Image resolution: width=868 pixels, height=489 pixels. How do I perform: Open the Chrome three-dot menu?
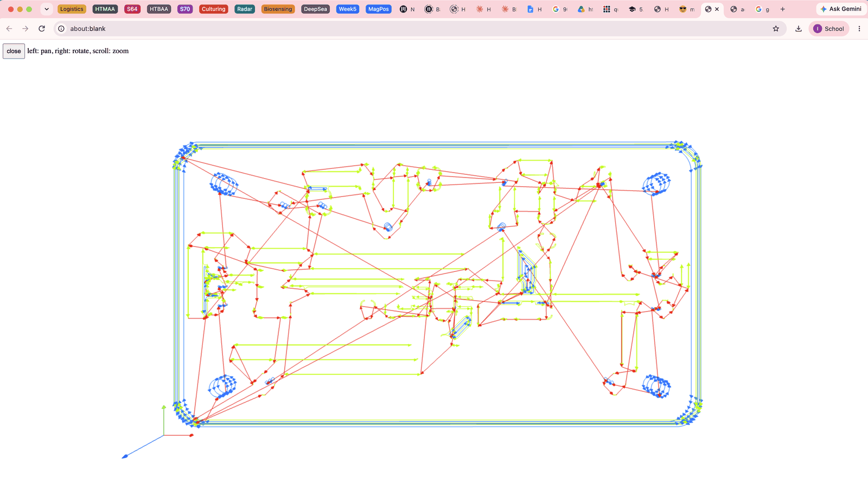(859, 29)
